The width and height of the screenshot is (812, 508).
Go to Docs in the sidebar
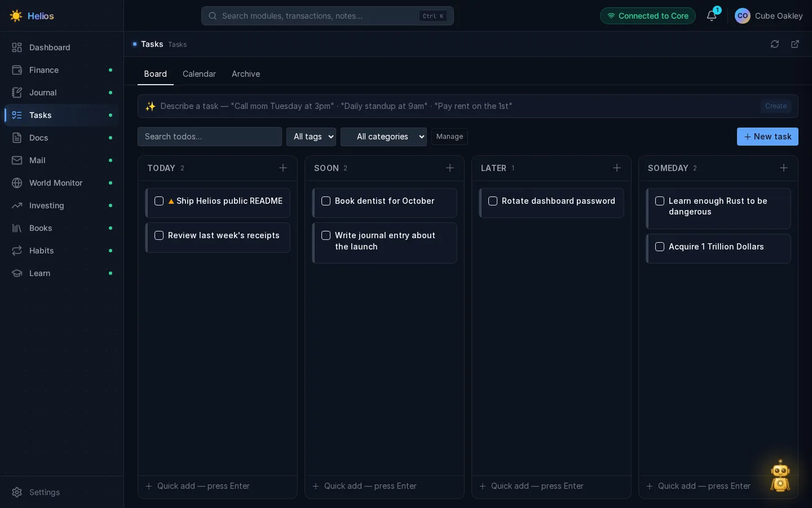62,138
